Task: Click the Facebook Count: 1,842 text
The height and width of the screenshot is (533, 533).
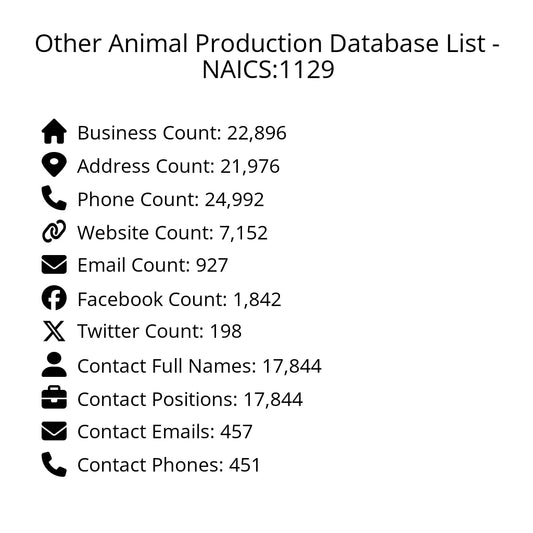Action: 179,299
